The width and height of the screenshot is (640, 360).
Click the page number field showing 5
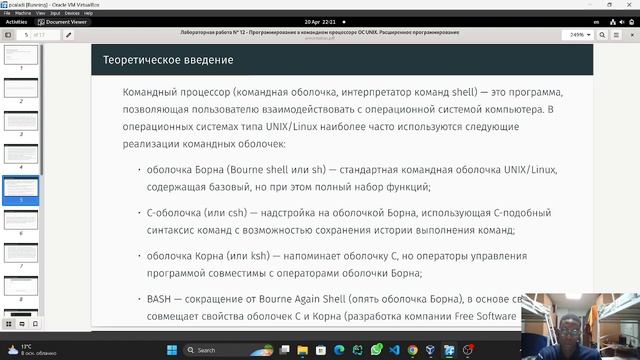(x=38, y=35)
